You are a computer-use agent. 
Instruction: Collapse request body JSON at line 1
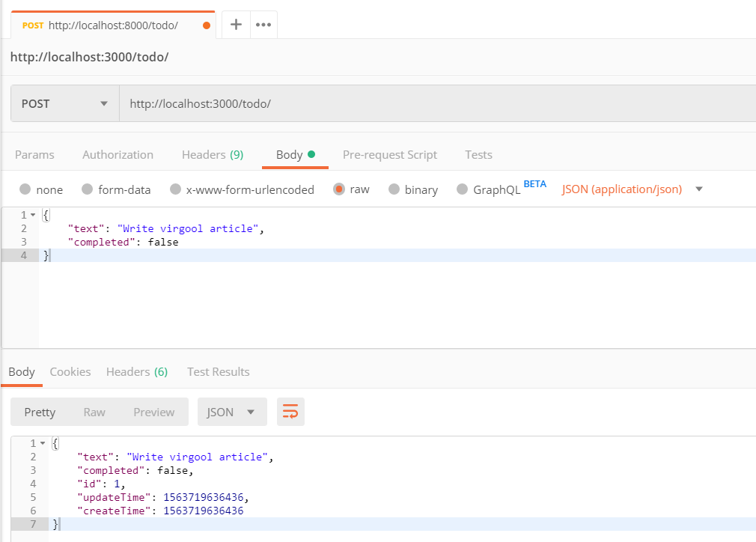(x=33, y=215)
